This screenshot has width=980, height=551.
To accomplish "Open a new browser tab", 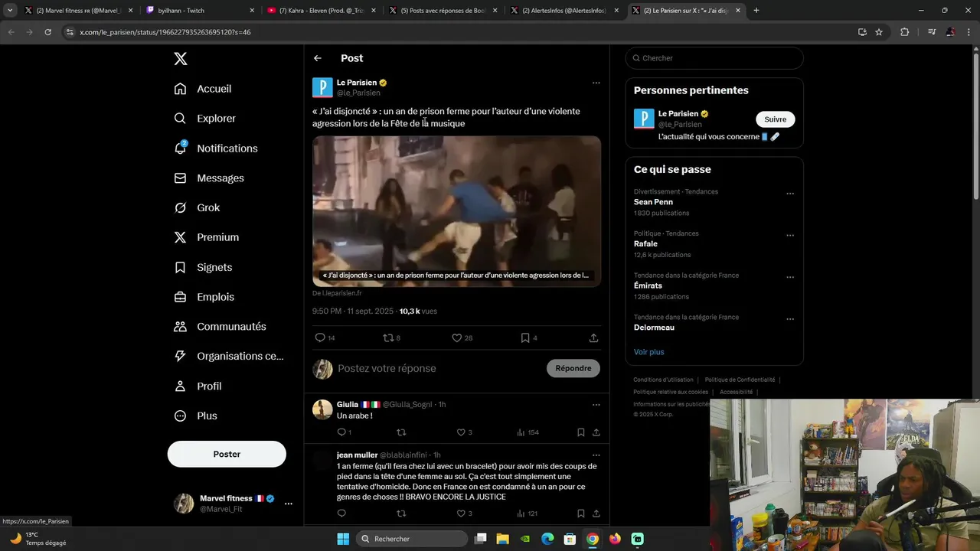I will pyautogui.click(x=756, y=11).
